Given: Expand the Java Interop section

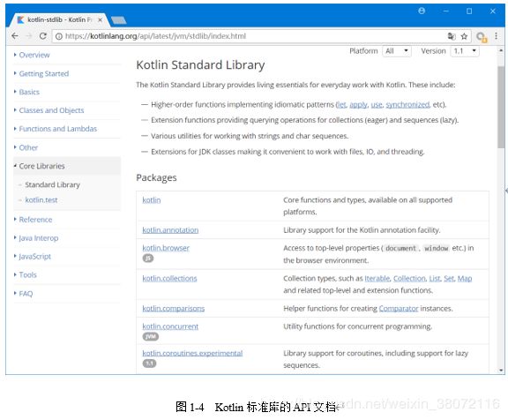Looking at the screenshot, I should 39,238.
